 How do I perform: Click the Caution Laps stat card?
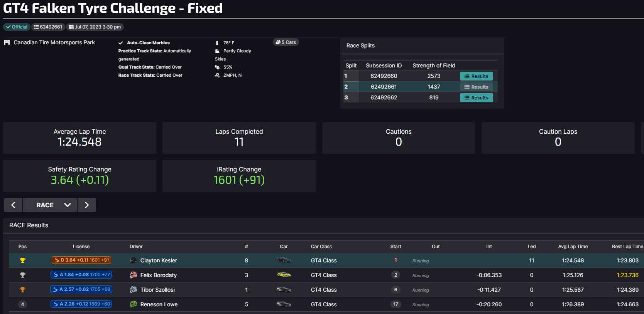pyautogui.click(x=558, y=138)
